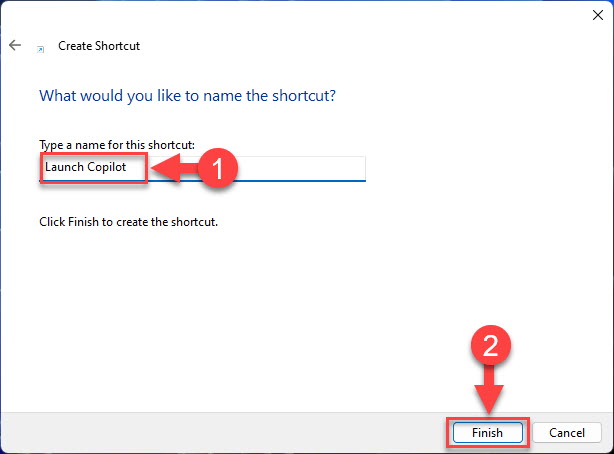614x454 pixels.
Task: Cancel the shortcut creation
Action: coord(567,432)
